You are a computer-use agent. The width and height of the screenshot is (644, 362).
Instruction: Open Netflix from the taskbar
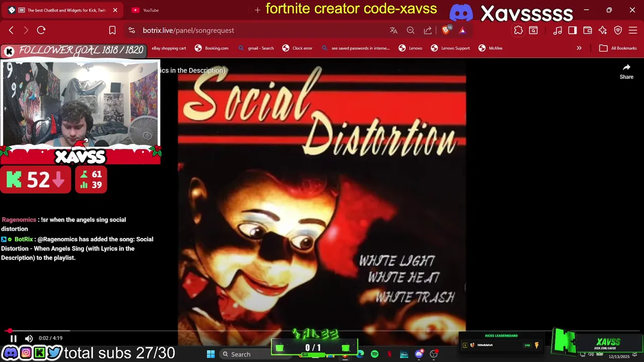tap(389, 354)
